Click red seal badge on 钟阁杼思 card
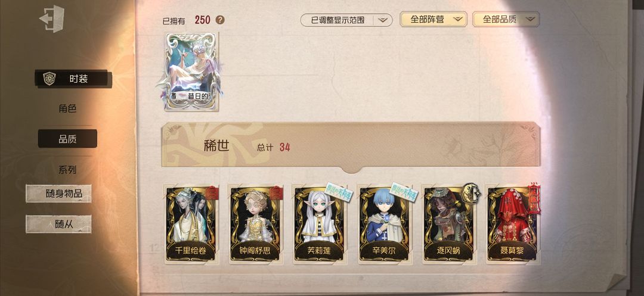 coord(277,193)
